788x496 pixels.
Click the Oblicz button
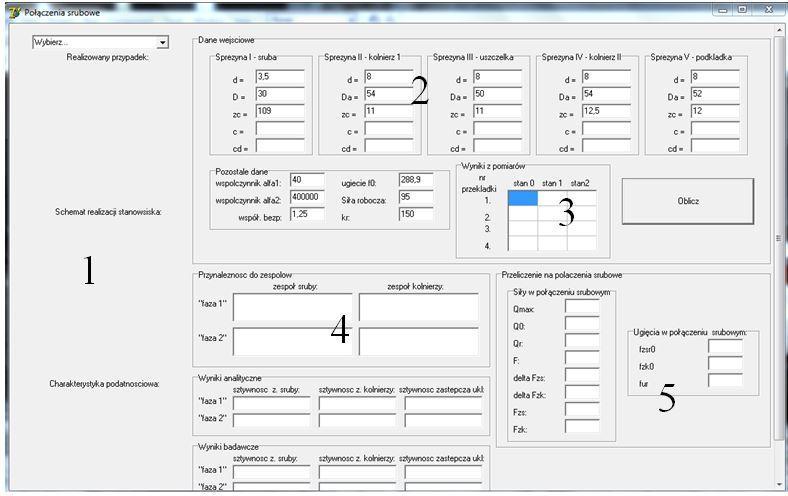pos(688,201)
